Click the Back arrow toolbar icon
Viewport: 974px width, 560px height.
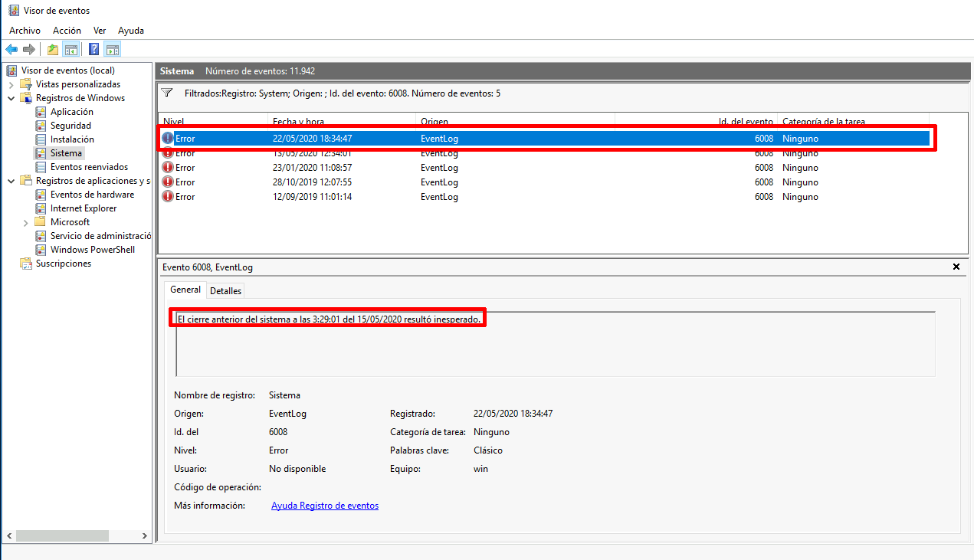[x=11, y=50]
